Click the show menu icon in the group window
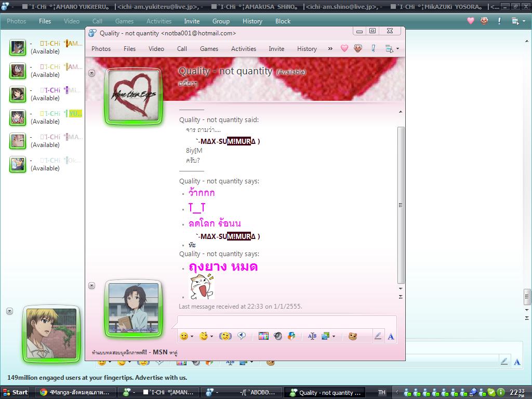The image size is (532, 399). [515, 21]
